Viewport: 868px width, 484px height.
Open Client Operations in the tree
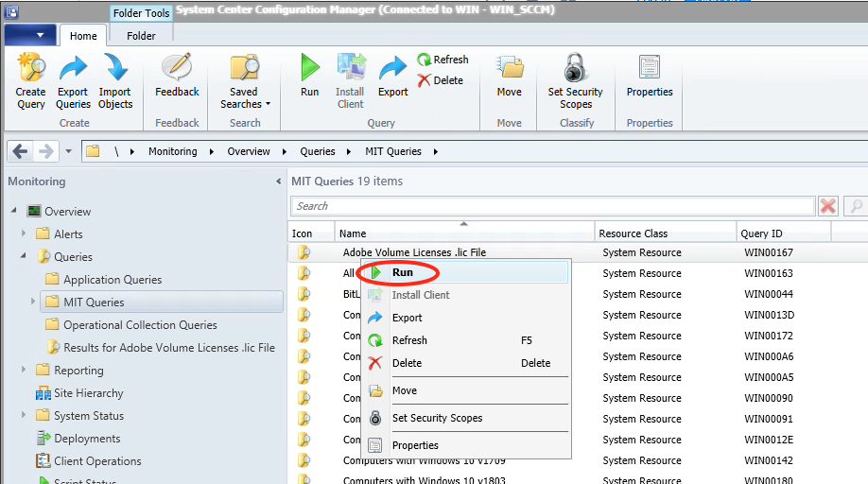[89, 460]
